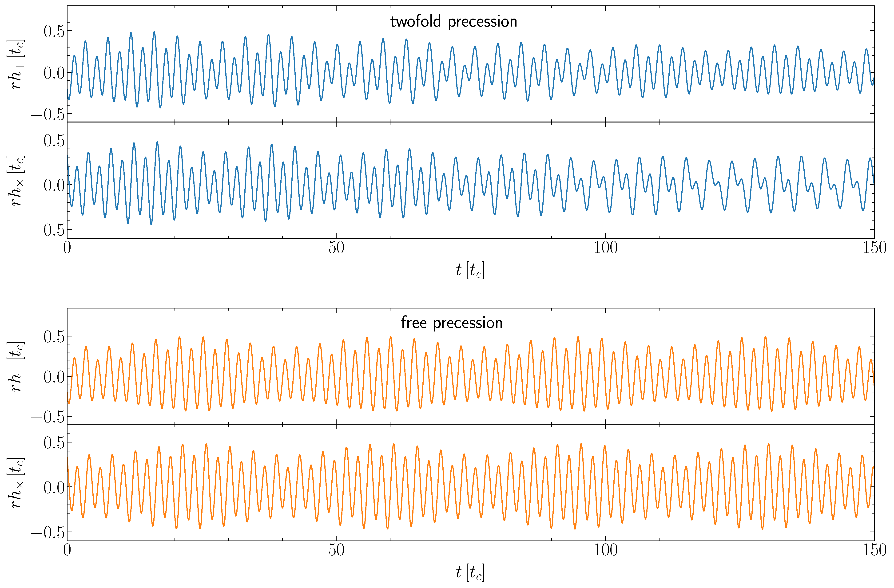The height and width of the screenshot is (588, 894).
Task: Click the orange rh+ y-axis label
Action: pos(16,367)
